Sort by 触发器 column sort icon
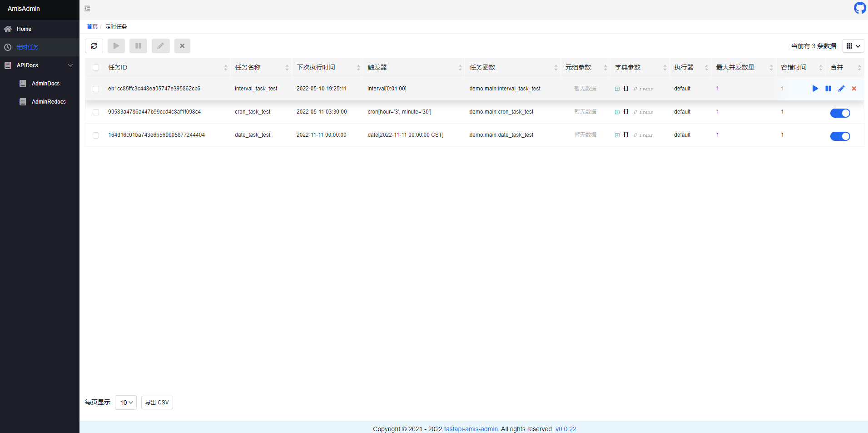868x433 pixels. click(x=460, y=68)
